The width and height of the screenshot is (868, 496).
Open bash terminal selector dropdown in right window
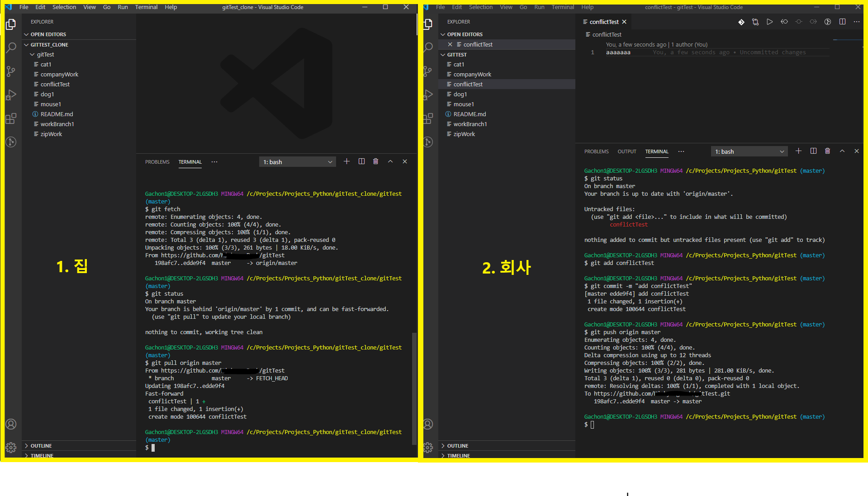pos(749,151)
